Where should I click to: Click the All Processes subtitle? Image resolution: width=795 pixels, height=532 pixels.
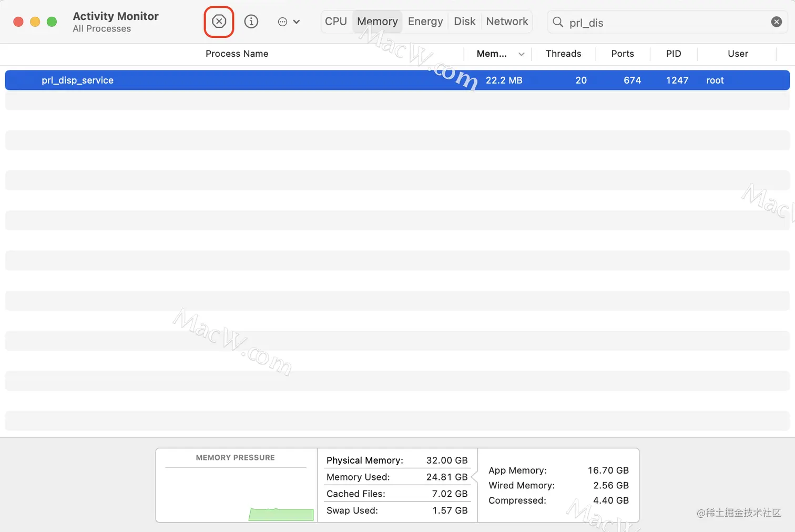click(x=102, y=29)
